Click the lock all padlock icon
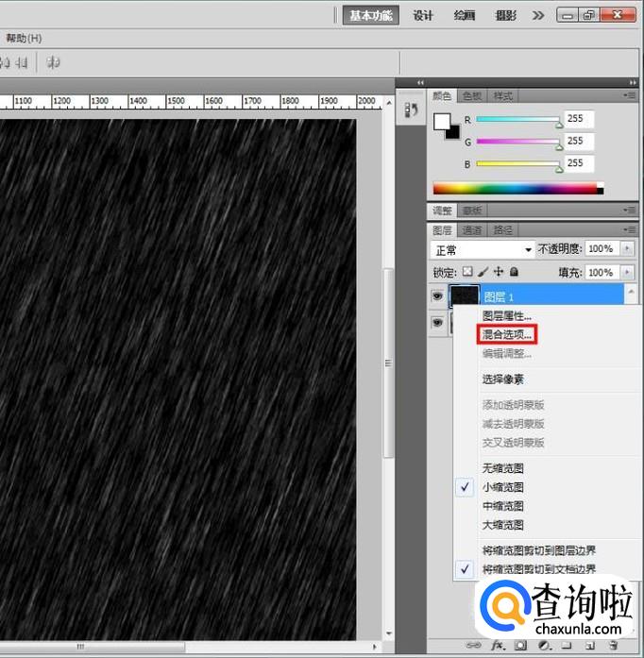Viewport: 644px width, 658px height. 514,272
